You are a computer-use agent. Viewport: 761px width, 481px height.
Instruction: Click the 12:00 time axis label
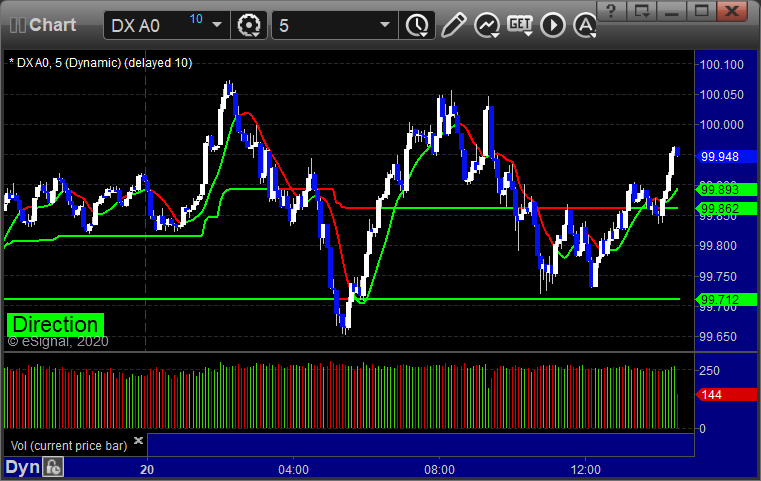click(x=585, y=469)
